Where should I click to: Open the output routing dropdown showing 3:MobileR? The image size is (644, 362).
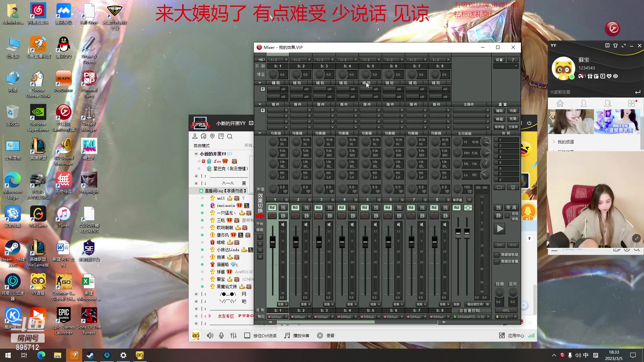click(x=471, y=317)
